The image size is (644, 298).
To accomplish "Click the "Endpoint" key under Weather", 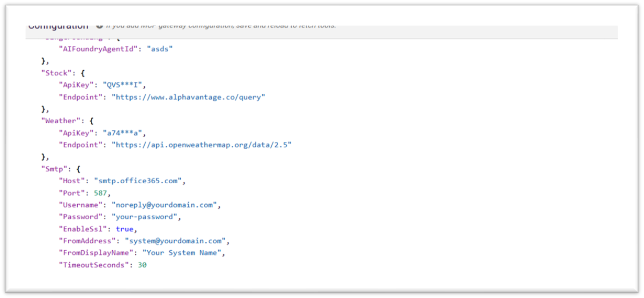I will tap(81, 145).
